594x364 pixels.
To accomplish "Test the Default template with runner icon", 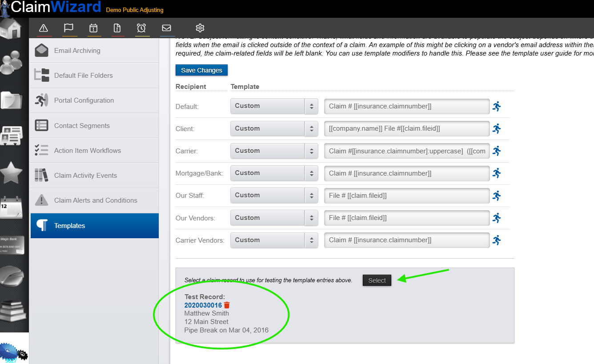I will (x=497, y=106).
